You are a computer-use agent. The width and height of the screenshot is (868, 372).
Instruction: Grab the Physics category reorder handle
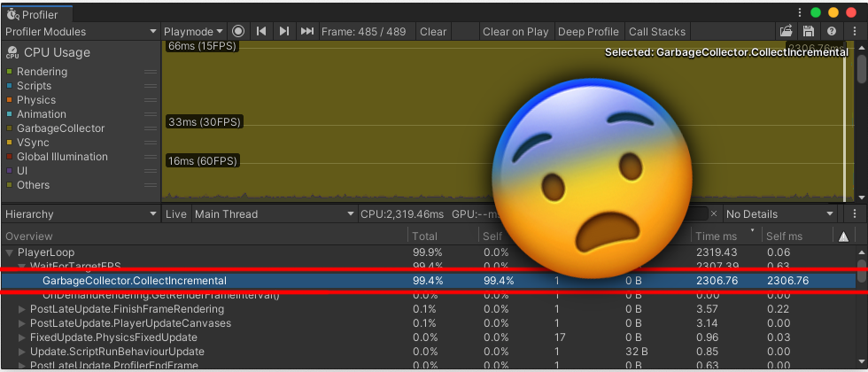click(x=150, y=100)
